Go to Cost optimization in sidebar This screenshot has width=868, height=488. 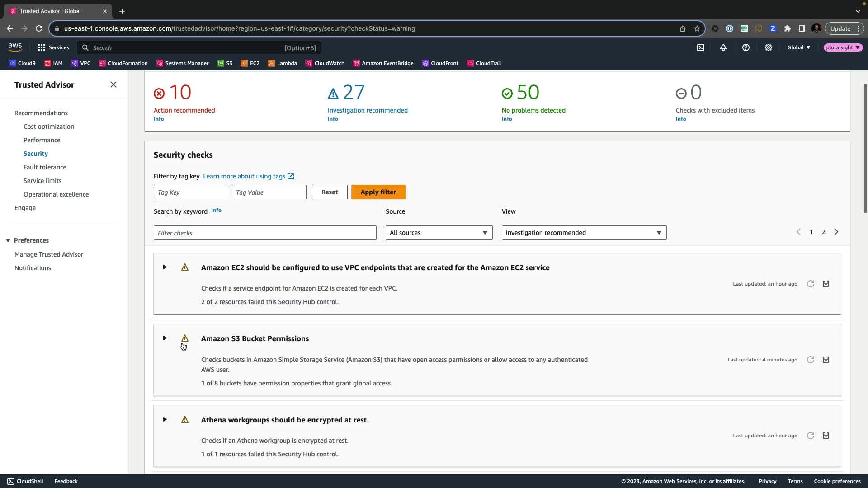[49, 127]
